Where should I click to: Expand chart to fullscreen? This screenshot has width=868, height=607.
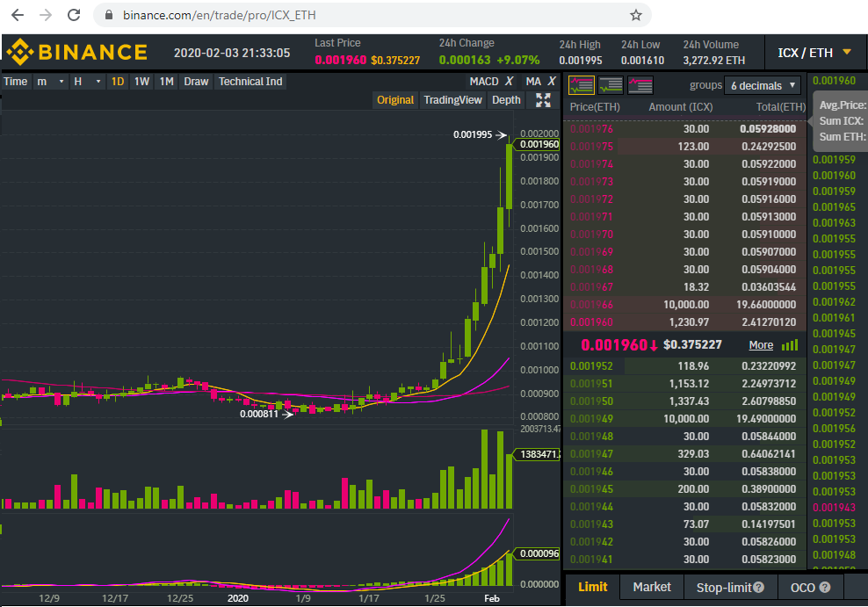click(543, 100)
